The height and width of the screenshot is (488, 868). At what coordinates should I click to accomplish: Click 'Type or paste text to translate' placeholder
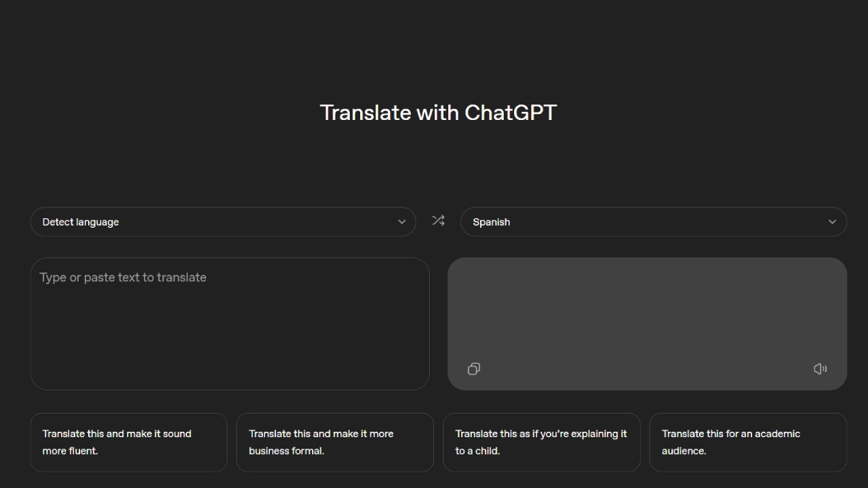pos(123,277)
